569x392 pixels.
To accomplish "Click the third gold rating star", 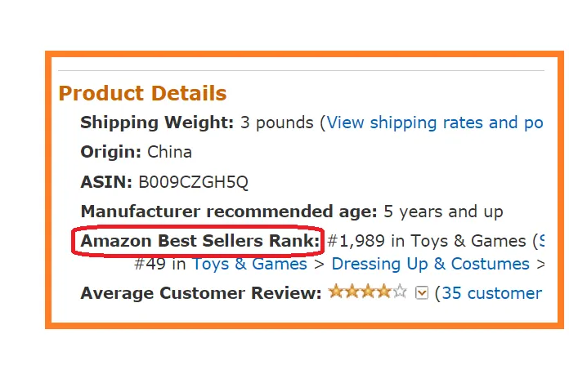I will pyautogui.click(x=368, y=292).
